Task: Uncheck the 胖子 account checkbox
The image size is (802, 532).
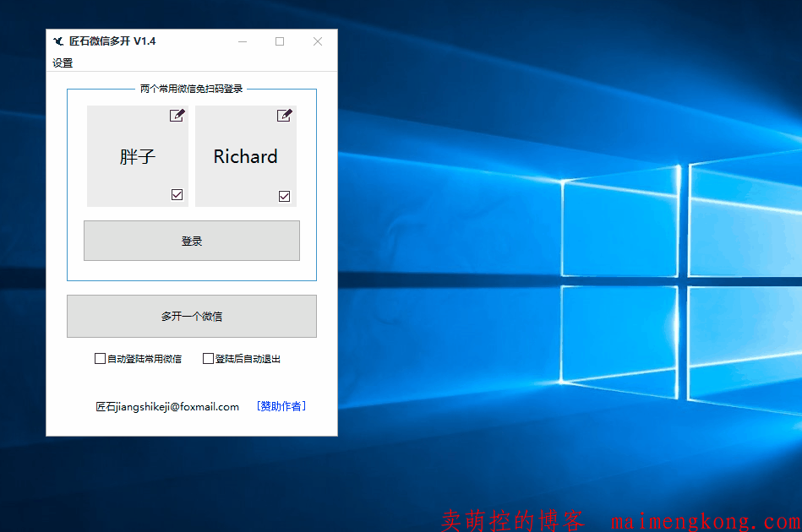Action: point(177,195)
